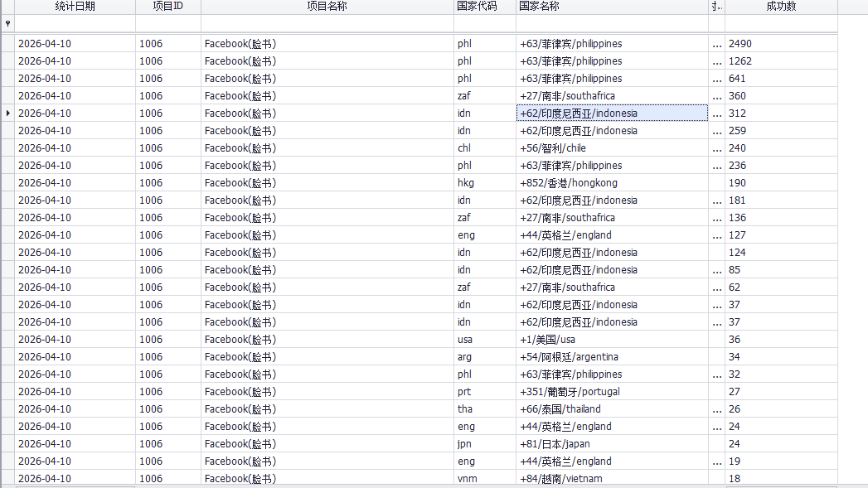Image resolution: width=868 pixels, height=488 pixels.
Task: Select the arg country code cell
Action: coord(485,357)
